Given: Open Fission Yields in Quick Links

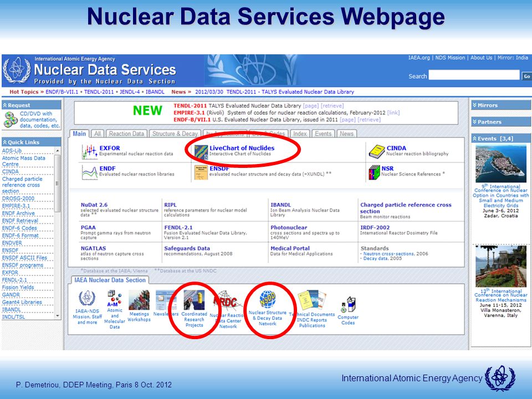Looking at the screenshot, I should point(18,288).
